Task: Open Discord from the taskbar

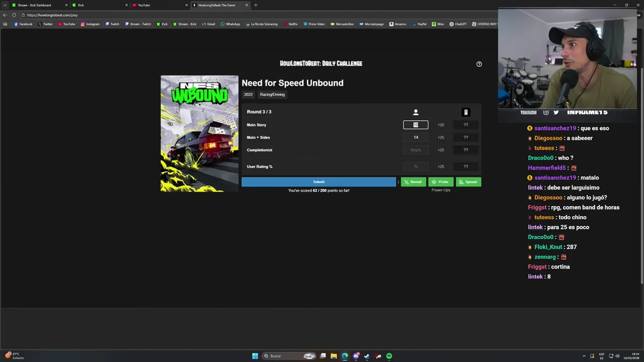Action: pos(356,356)
